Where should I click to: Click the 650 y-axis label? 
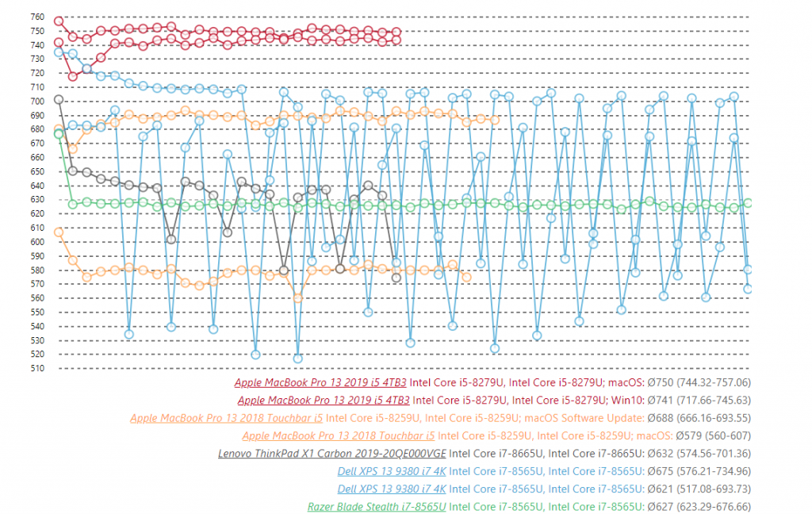(x=37, y=171)
